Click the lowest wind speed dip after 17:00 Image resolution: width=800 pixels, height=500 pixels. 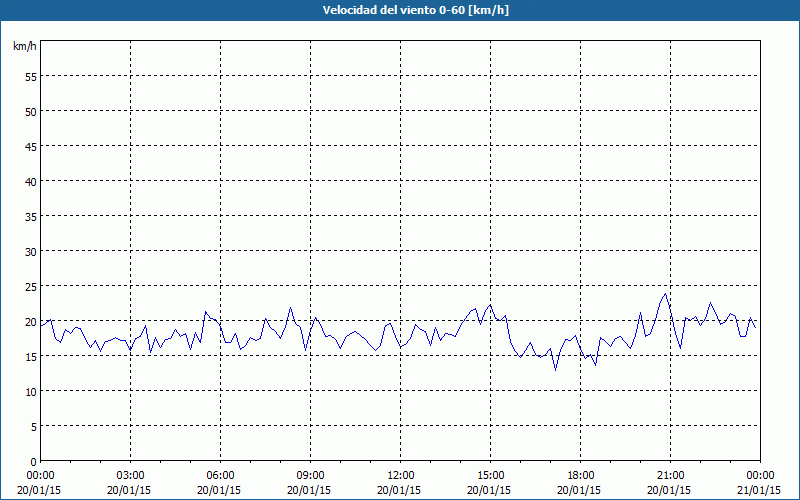556,369
